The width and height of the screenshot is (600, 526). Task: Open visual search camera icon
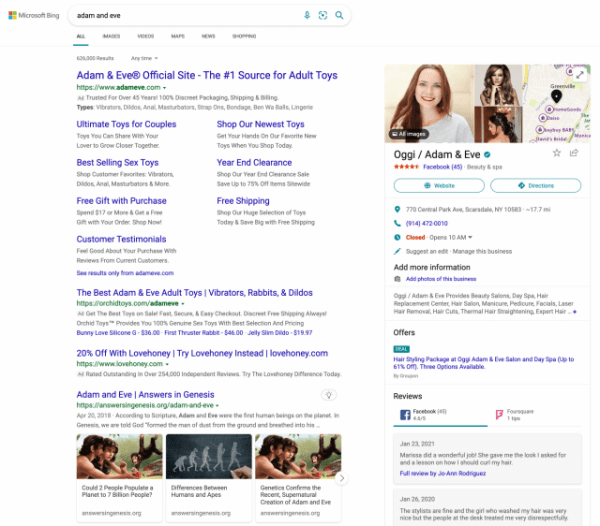[x=323, y=16]
